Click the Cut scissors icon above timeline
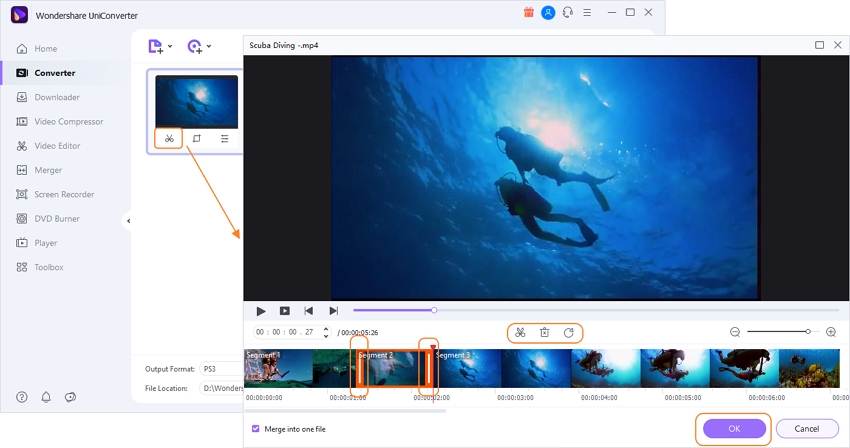This screenshot has height=448, width=850. click(520, 332)
